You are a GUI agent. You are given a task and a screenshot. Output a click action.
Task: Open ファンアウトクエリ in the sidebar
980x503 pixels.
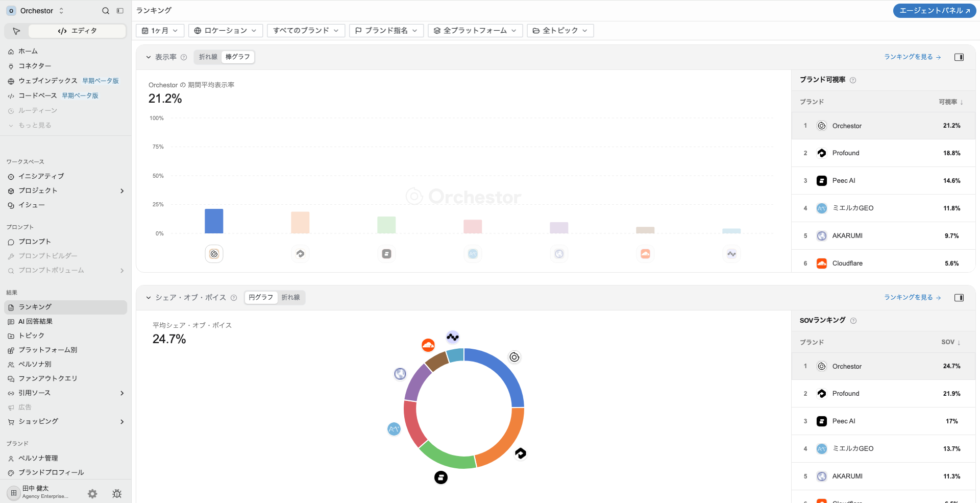65,379
